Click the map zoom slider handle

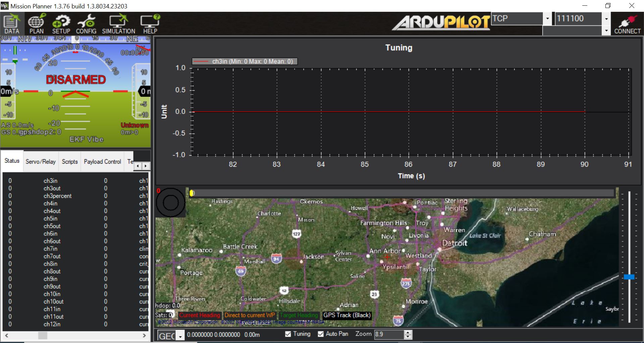click(629, 277)
